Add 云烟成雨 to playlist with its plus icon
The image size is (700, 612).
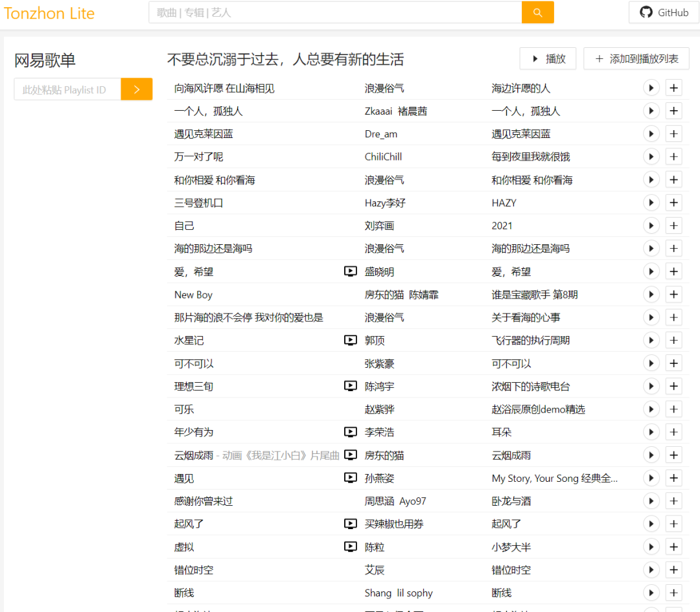(673, 455)
